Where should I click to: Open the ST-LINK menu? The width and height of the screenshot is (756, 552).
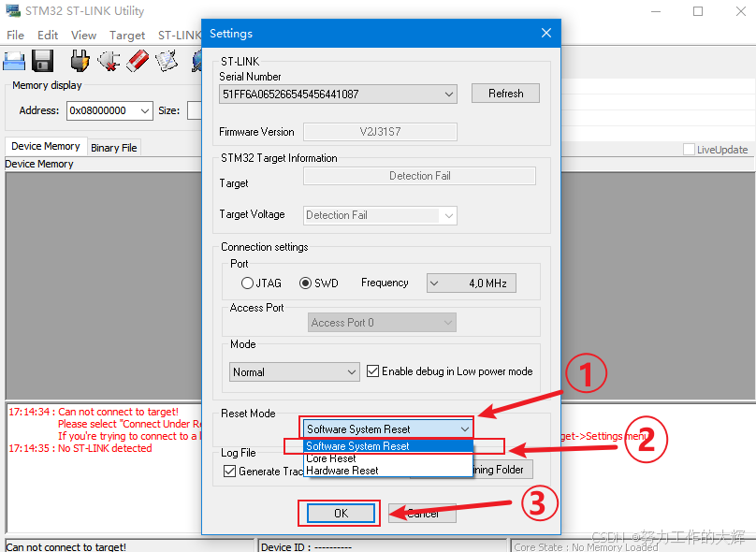tap(180, 36)
